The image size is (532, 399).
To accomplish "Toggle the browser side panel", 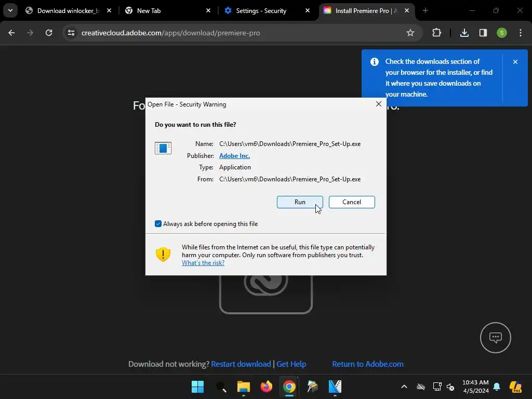I will [x=483, y=33].
